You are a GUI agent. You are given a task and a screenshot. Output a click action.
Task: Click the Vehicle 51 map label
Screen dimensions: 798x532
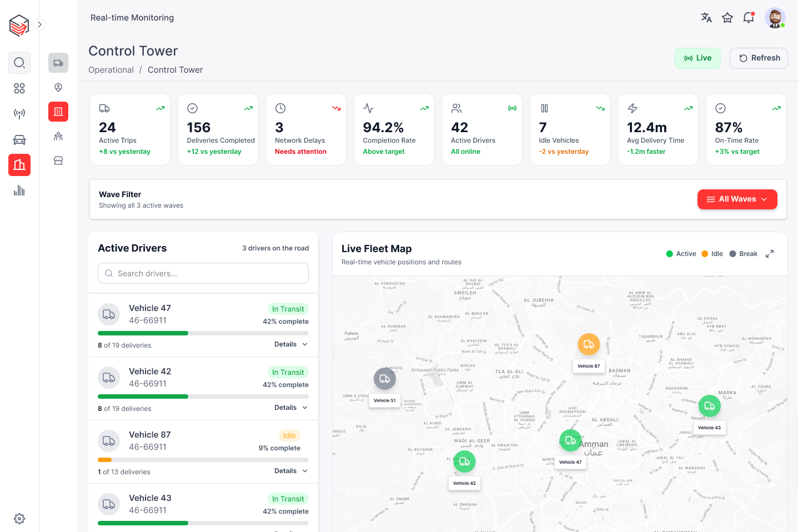point(385,400)
